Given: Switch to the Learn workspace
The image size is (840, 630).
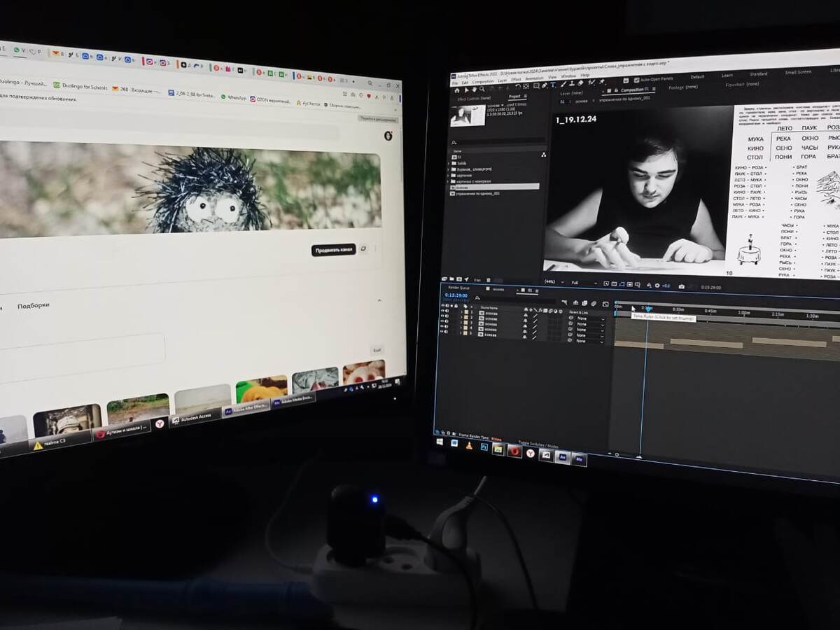Looking at the screenshot, I should coord(727,75).
